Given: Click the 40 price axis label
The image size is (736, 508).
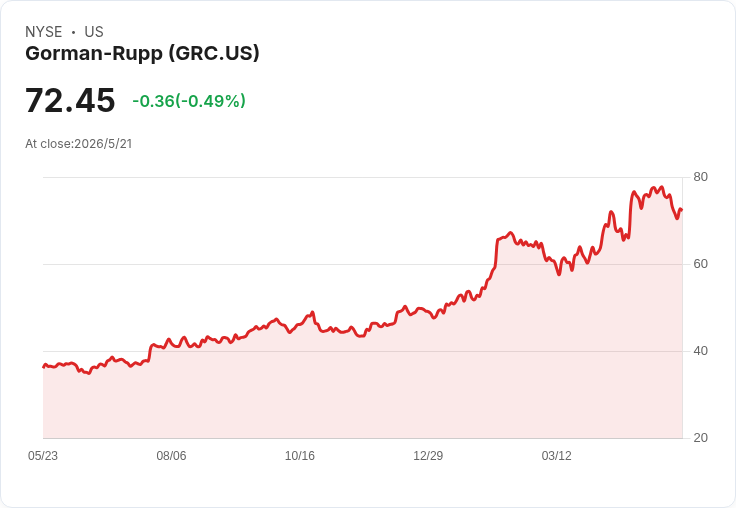Looking at the screenshot, I should coord(700,351).
